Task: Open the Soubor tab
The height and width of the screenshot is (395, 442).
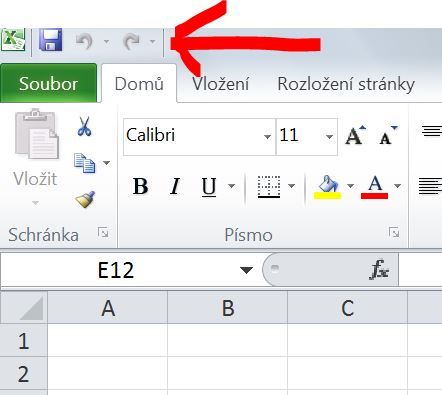Action: tap(49, 83)
